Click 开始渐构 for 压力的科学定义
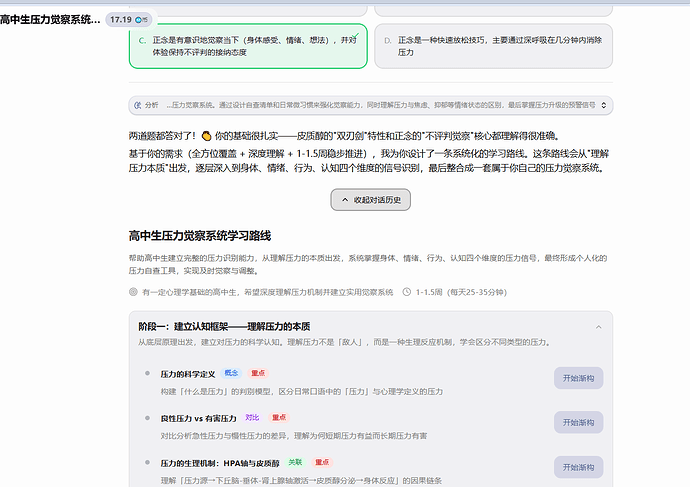This screenshot has height=487, width=690. tap(578, 378)
